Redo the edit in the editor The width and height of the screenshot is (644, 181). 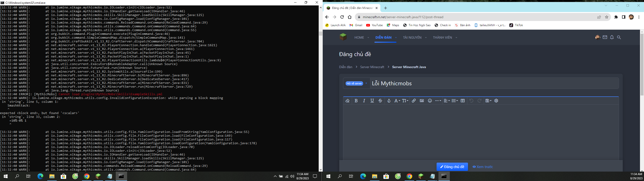479,101
